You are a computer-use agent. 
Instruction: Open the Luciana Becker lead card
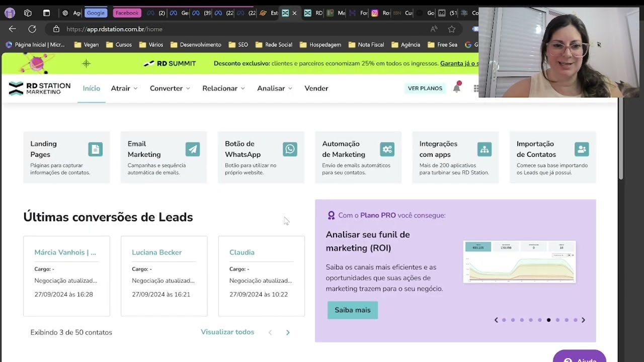pos(164,276)
